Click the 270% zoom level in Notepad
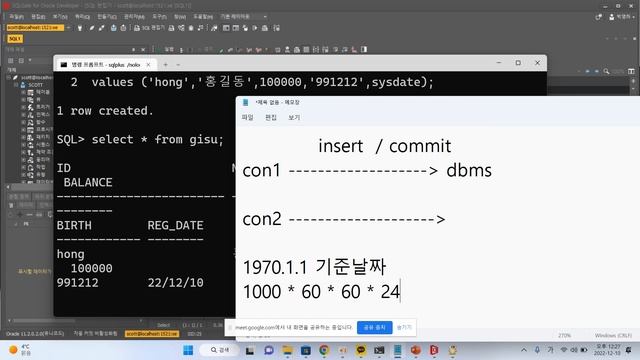Screen dimensions: 640x360 (x=564, y=336)
